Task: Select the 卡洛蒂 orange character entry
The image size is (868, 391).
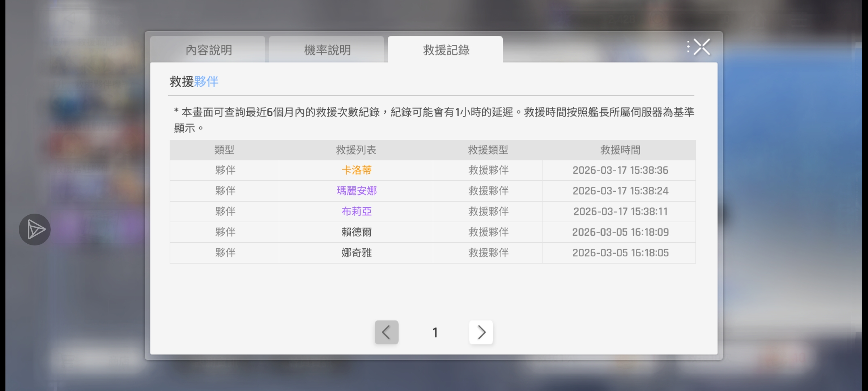Action: coord(357,170)
